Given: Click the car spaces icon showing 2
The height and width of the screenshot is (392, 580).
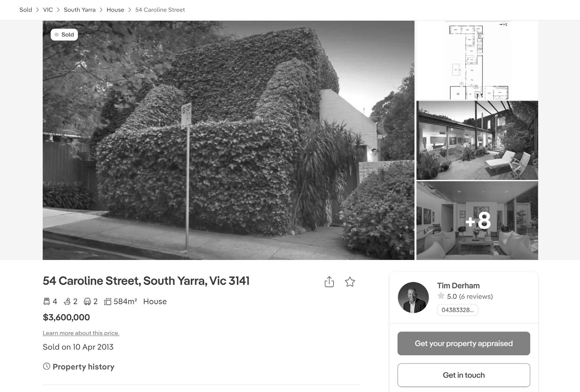Looking at the screenshot, I should click(87, 301).
